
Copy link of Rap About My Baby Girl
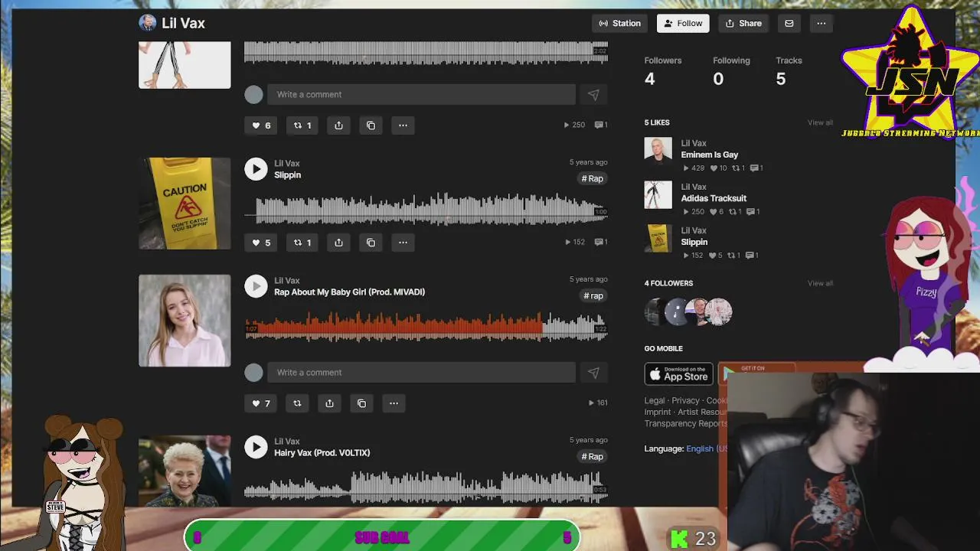point(361,403)
